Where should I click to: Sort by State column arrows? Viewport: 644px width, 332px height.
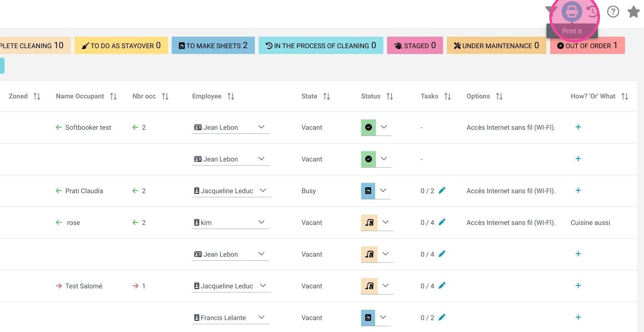(327, 96)
